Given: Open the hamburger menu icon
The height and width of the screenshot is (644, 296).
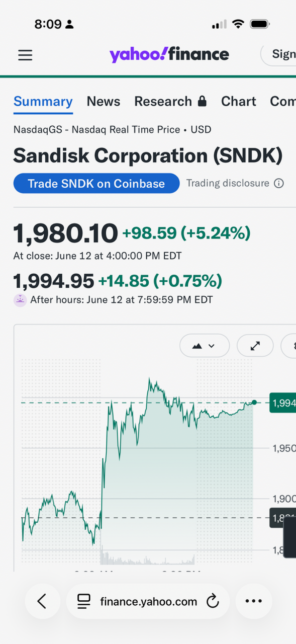Looking at the screenshot, I should pos(25,55).
